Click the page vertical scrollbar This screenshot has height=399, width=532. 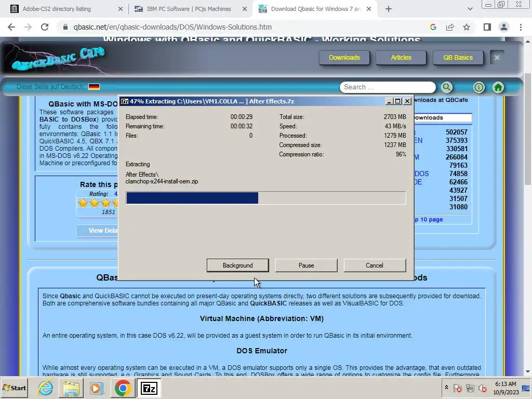528,129
